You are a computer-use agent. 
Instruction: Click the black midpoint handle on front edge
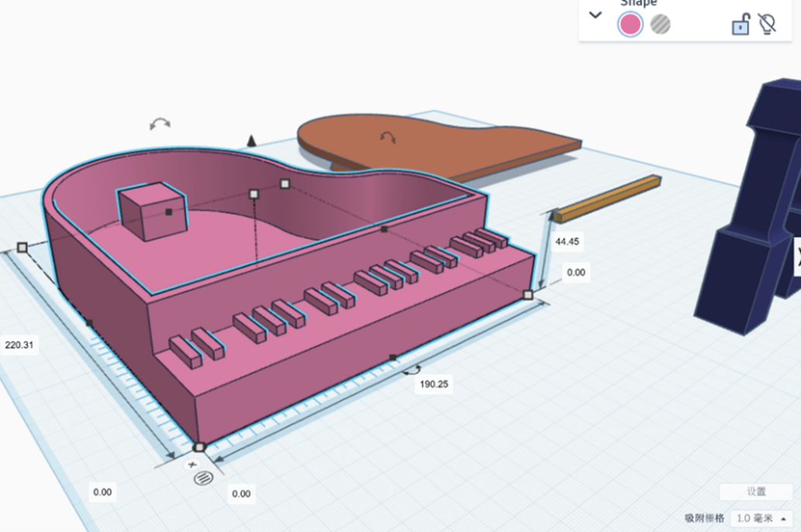(x=392, y=358)
